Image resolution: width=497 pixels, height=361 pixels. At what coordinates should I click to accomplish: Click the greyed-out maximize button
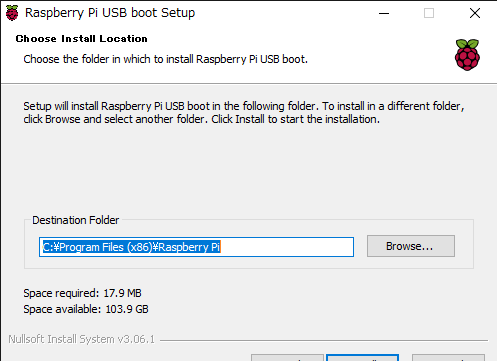pyautogui.click(x=429, y=13)
